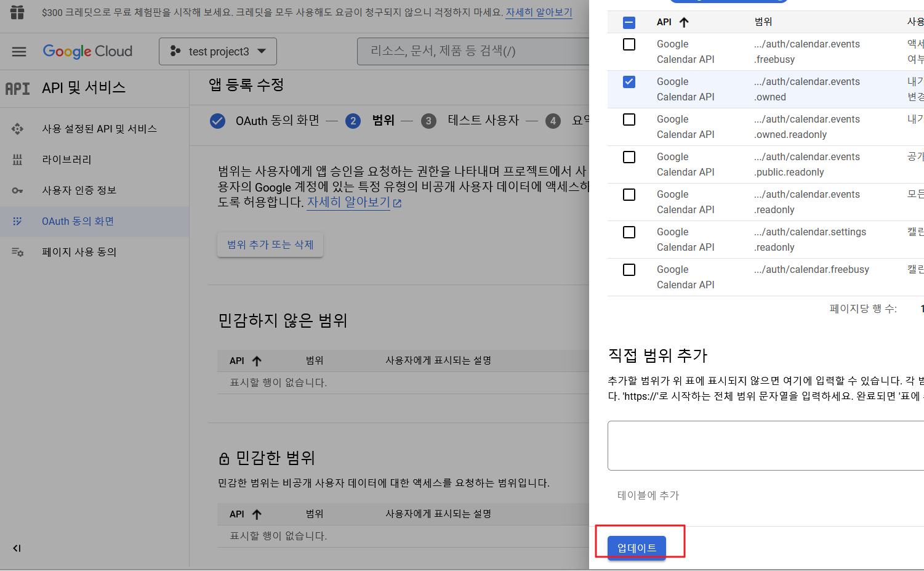Image resolution: width=924 pixels, height=571 pixels.
Task: Click the 범위 column header in scope panel
Action: 763,22
